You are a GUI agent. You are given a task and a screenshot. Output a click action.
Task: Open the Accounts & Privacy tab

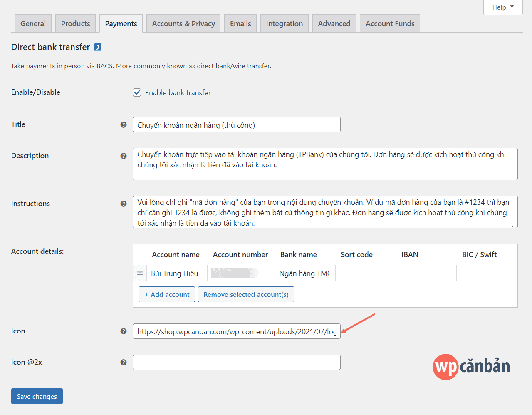(183, 24)
